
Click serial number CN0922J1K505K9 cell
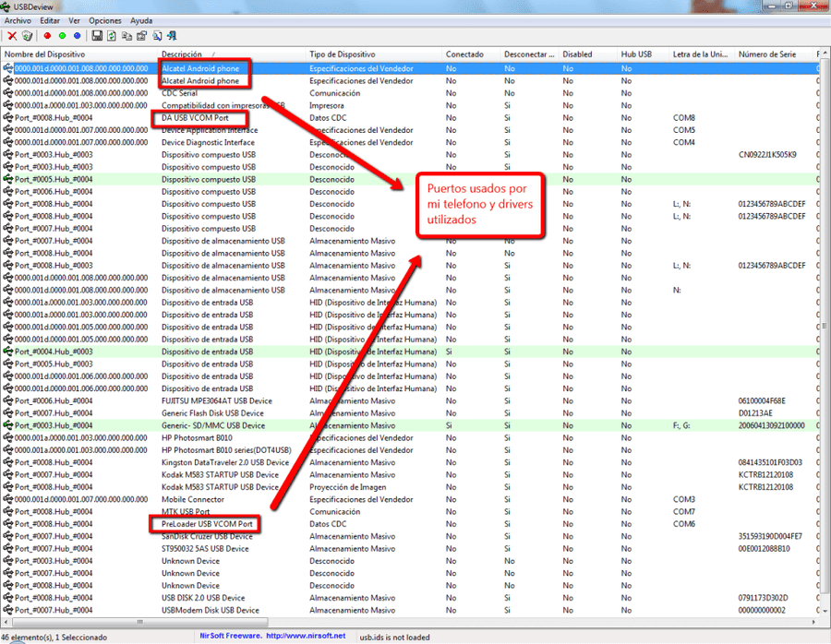(767, 155)
